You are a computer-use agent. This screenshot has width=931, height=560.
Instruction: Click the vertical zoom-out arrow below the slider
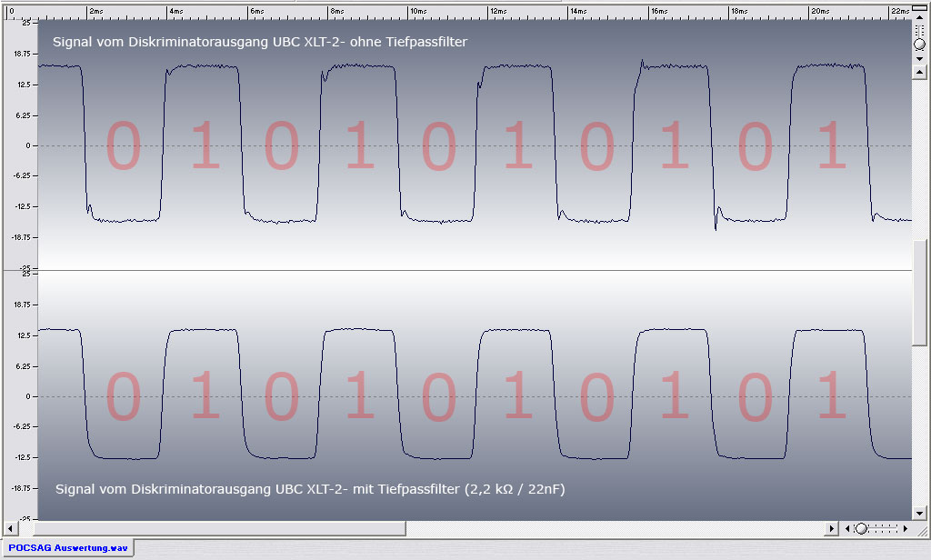pos(919,58)
